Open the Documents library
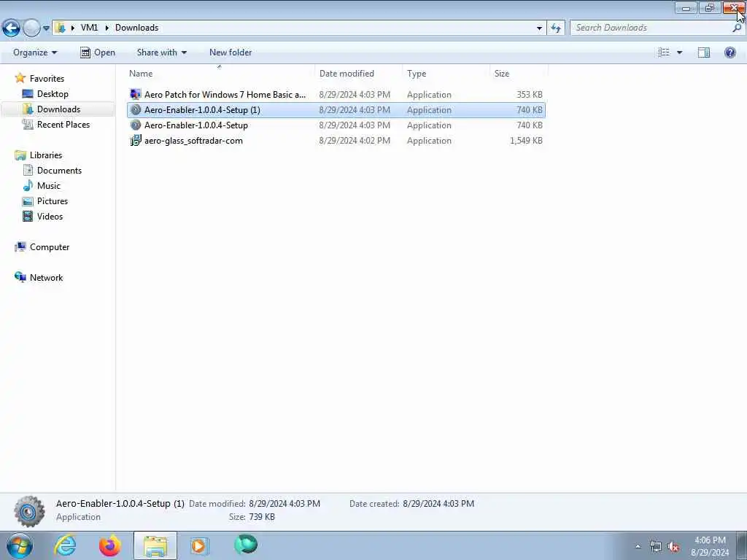Viewport: 747px width, 560px height. [x=59, y=170]
